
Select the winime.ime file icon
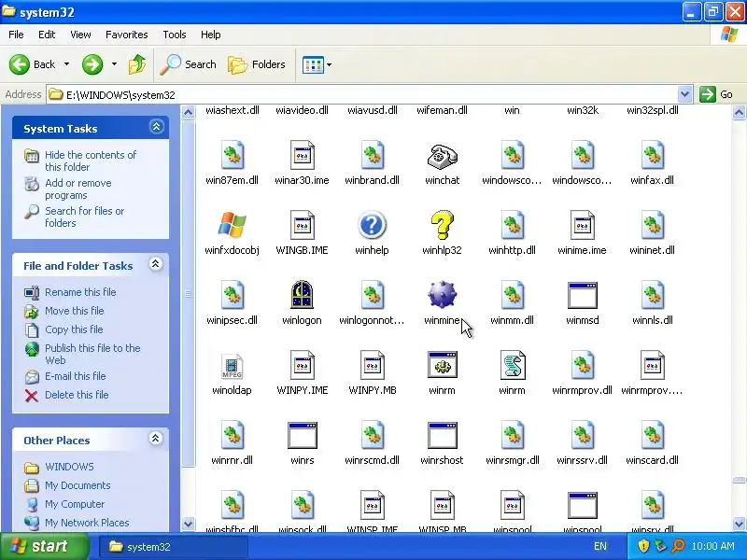click(x=582, y=225)
